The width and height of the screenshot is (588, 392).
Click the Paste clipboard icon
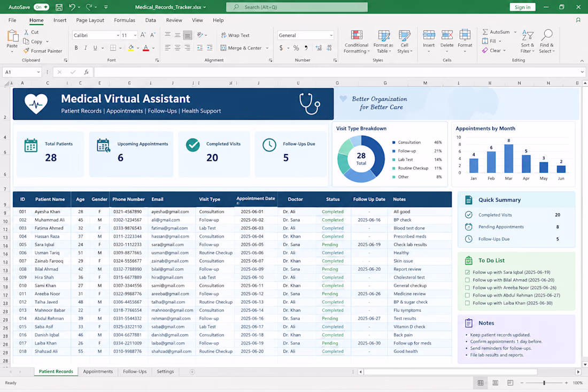click(12, 36)
